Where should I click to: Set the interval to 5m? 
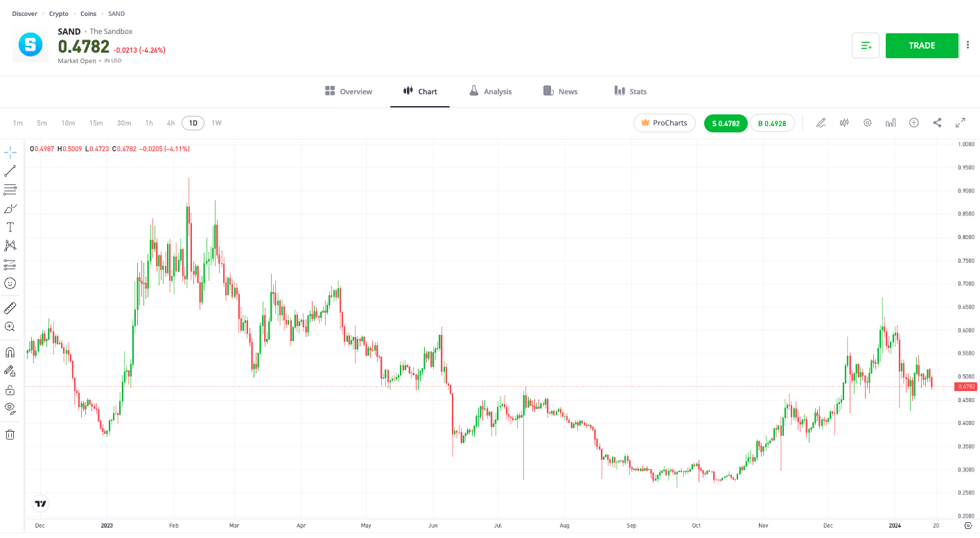42,123
